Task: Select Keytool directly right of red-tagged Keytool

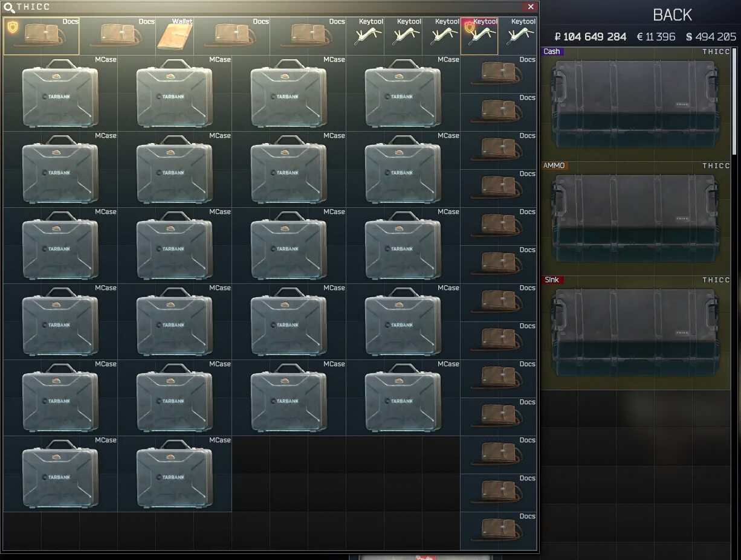Action: (x=518, y=36)
